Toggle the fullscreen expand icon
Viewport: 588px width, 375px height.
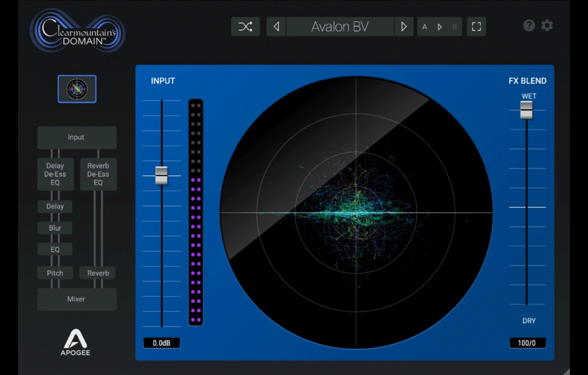click(x=476, y=27)
